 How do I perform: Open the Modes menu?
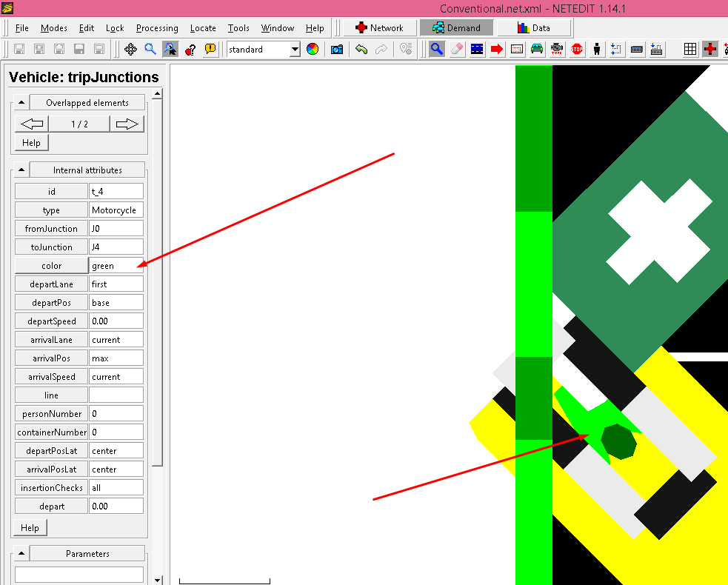point(54,28)
